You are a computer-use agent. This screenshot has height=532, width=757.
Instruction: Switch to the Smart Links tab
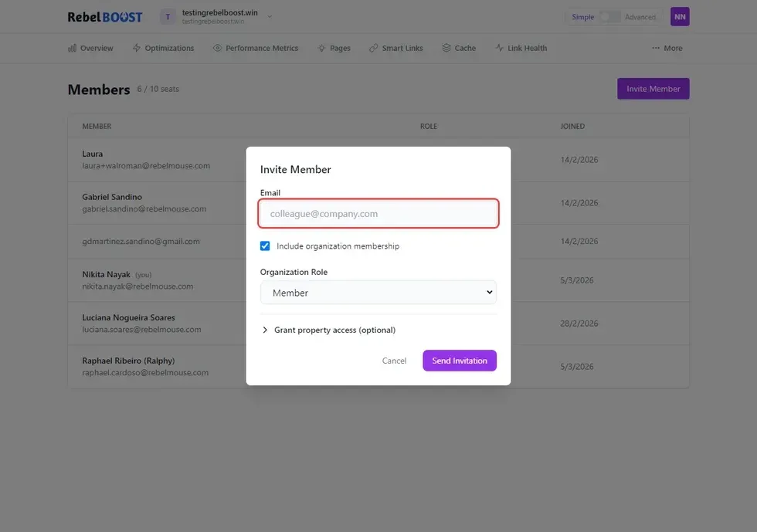402,48
